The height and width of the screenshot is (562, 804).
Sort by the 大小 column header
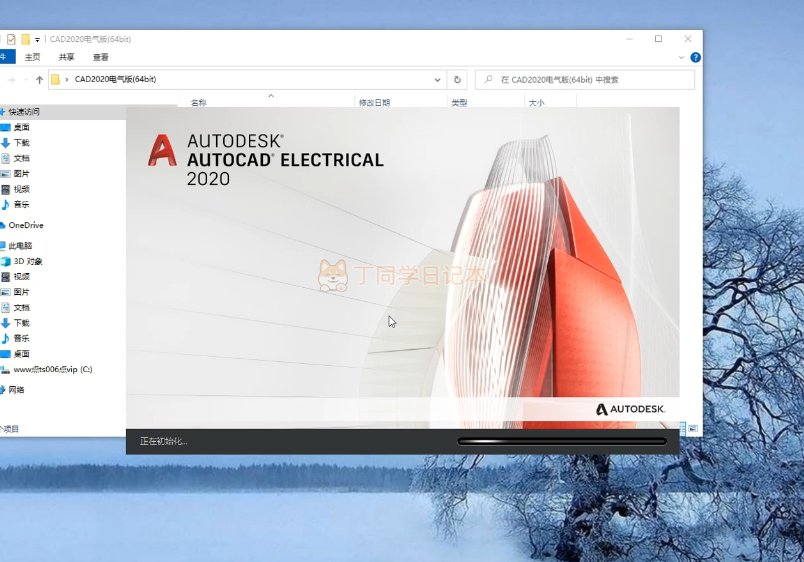(x=536, y=103)
